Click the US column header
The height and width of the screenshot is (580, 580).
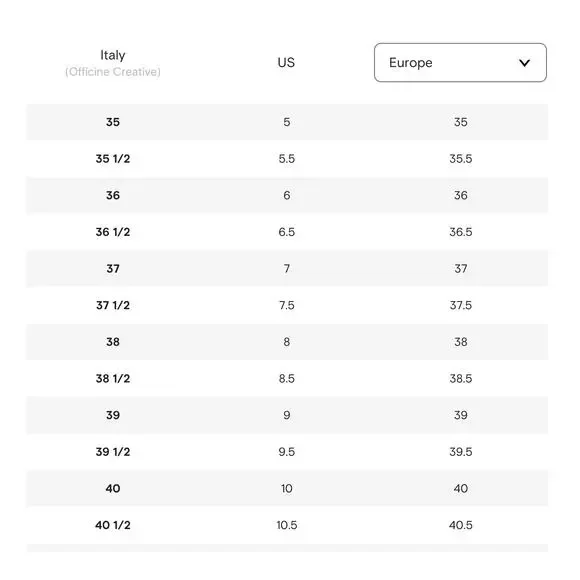tap(286, 63)
